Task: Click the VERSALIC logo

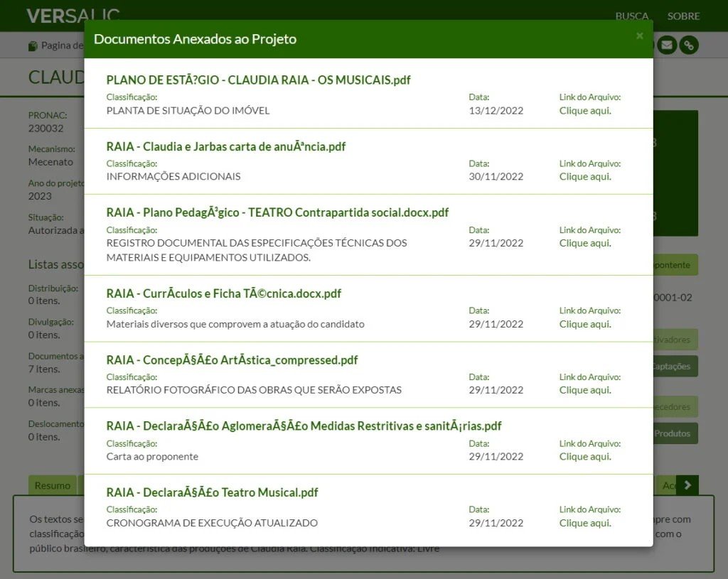Action: [73, 16]
